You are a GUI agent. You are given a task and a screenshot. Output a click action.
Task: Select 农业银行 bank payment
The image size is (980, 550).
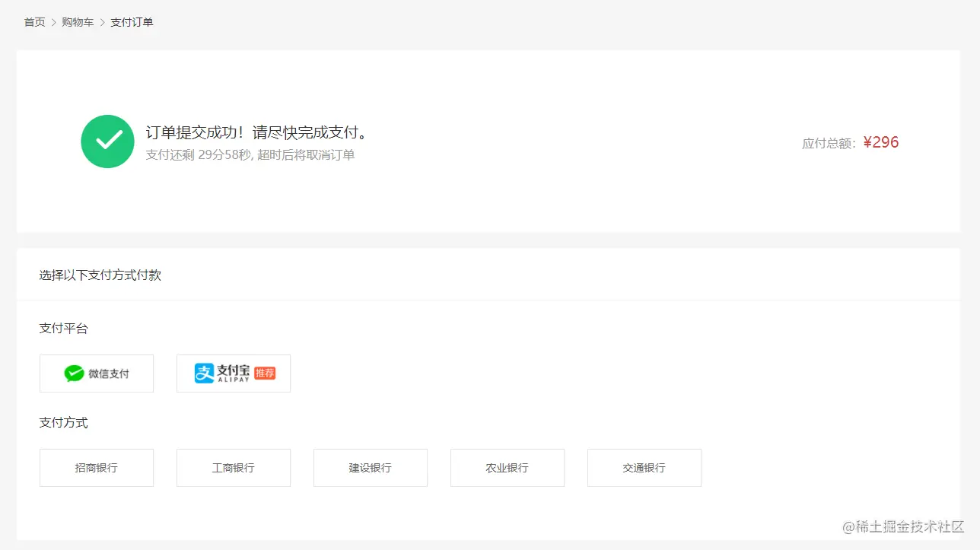coord(508,468)
